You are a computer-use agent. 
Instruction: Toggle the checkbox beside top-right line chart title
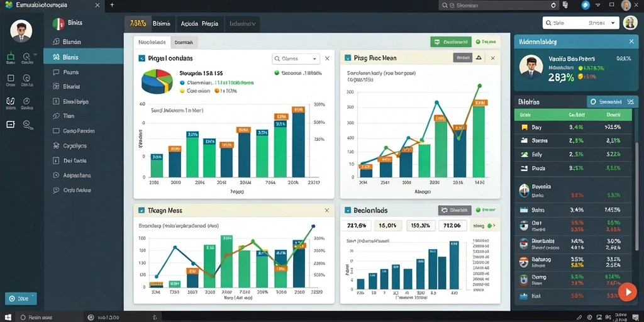click(x=347, y=58)
